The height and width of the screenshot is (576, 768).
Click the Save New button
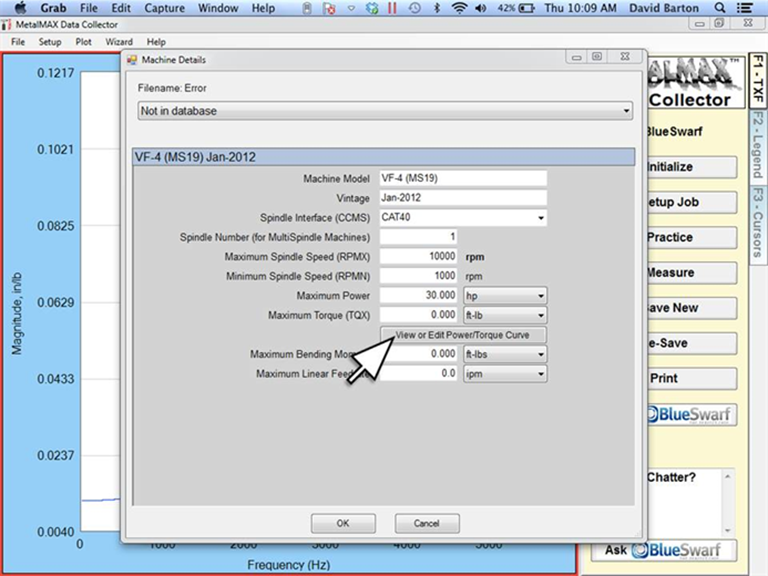[692, 308]
